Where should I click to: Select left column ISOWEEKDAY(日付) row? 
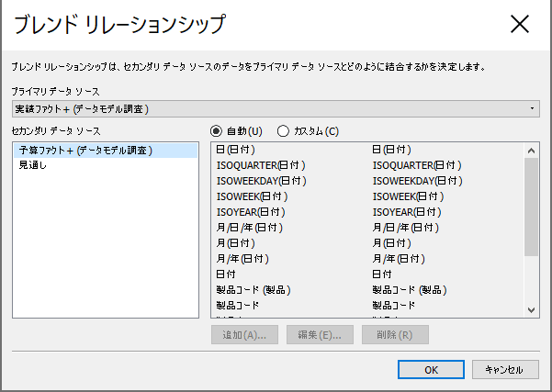tap(261, 181)
